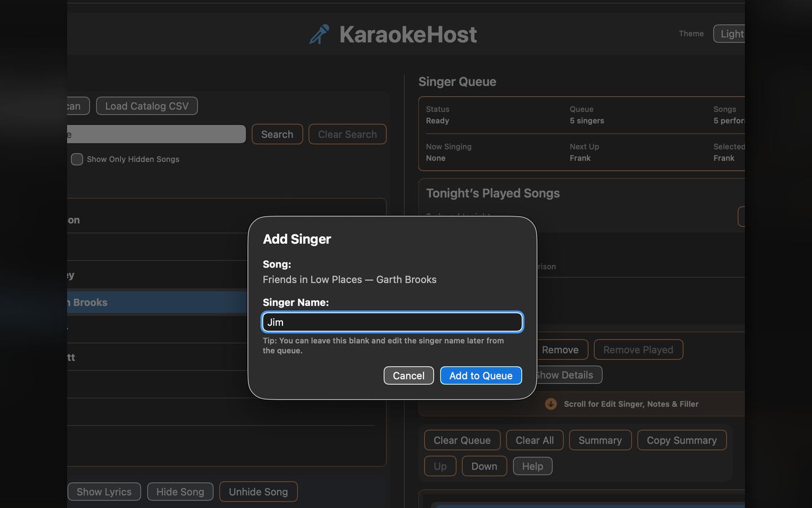Click the Remove Played button
This screenshot has height=508, width=812.
point(638,350)
